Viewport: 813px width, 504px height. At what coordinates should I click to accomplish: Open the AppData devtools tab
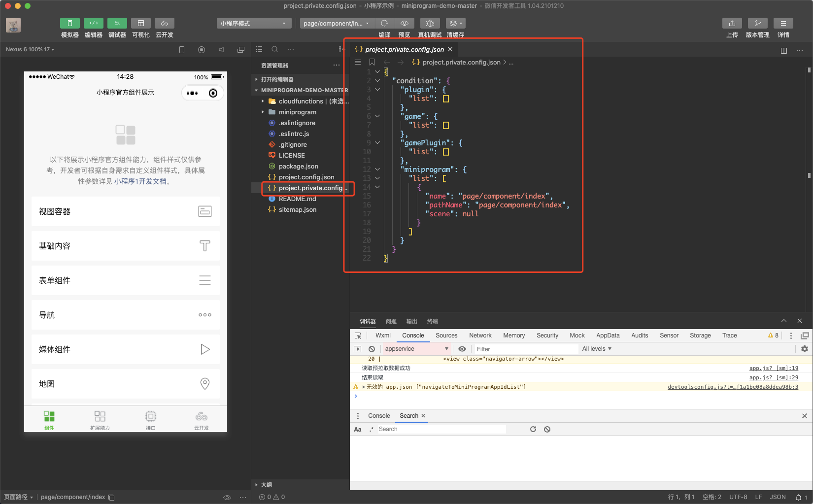point(608,336)
